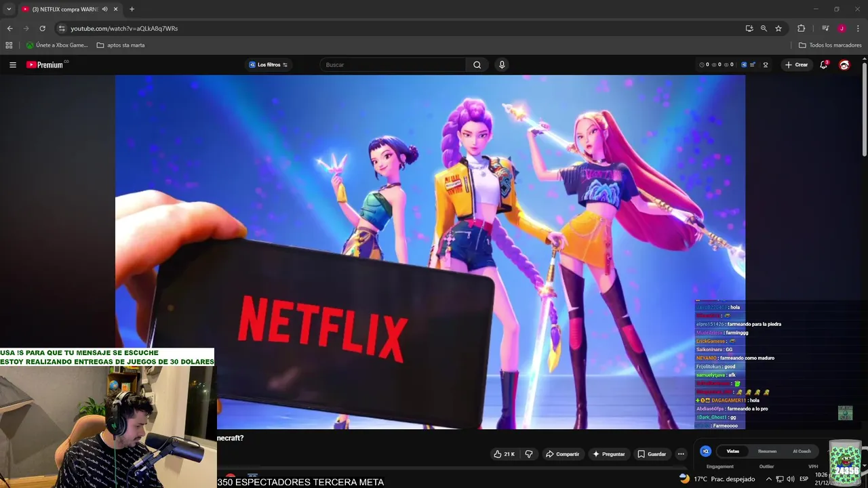Reload the page
868x488 pixels.
[42, 28]
